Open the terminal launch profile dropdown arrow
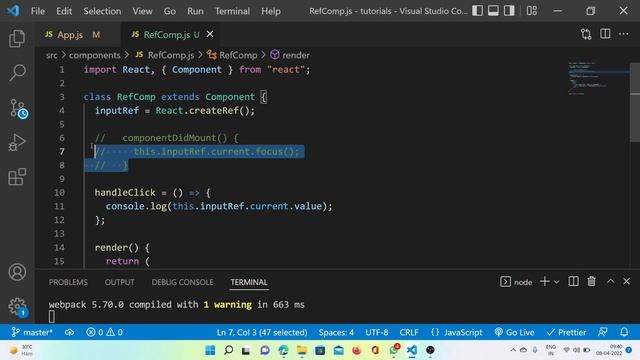 556,282
